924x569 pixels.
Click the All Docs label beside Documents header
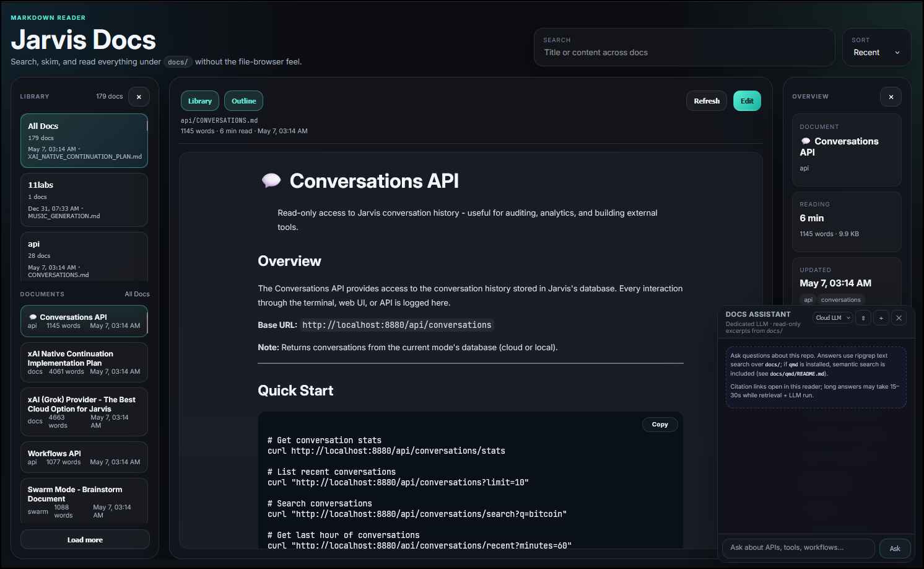tap(137, 294)
